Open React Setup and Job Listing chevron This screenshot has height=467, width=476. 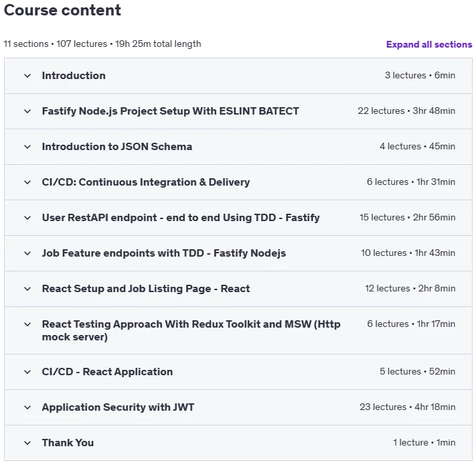[27, 289]
